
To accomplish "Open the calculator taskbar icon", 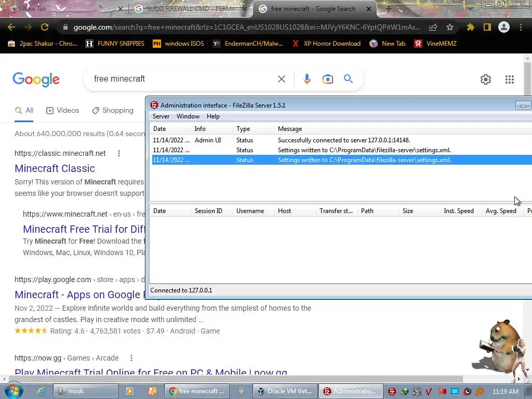I will tap(241, 391).
